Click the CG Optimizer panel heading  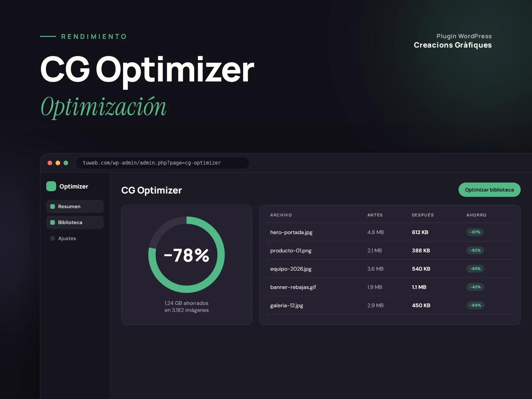click(x=152, y=190)
